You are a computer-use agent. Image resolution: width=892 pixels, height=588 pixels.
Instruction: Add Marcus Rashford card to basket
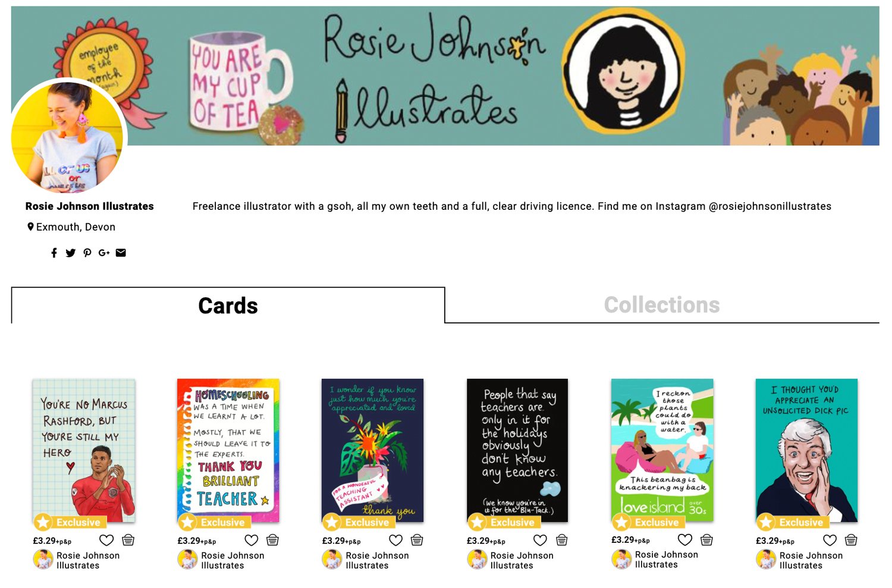point(128,540)
